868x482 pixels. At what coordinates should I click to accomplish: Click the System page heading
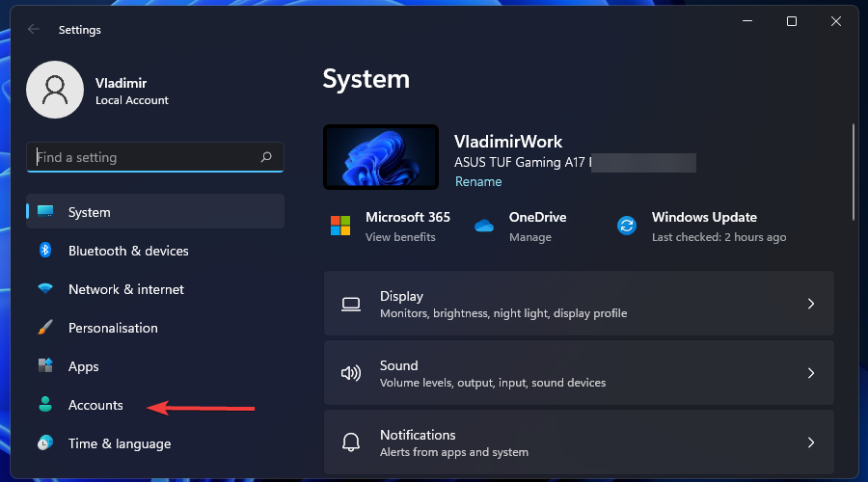pos(366,79)
